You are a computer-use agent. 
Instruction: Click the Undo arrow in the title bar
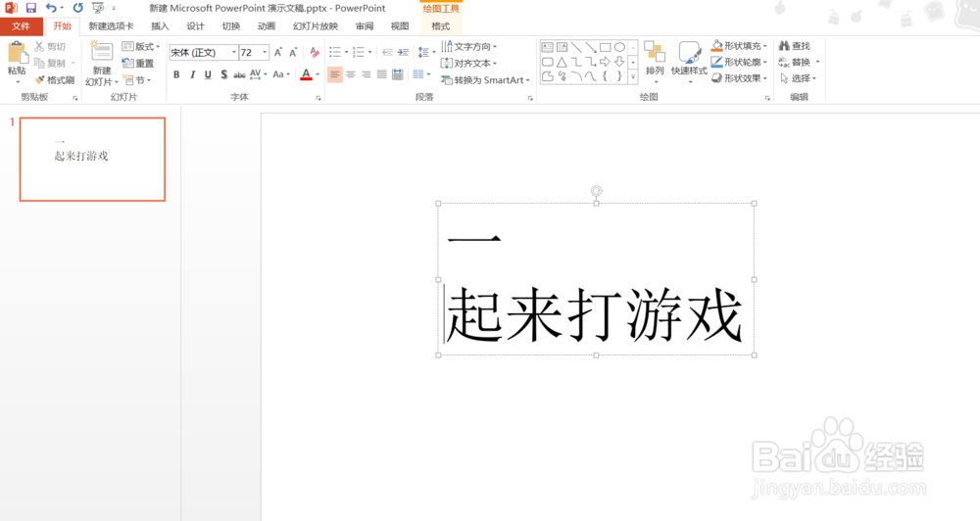tap(51, 8)
